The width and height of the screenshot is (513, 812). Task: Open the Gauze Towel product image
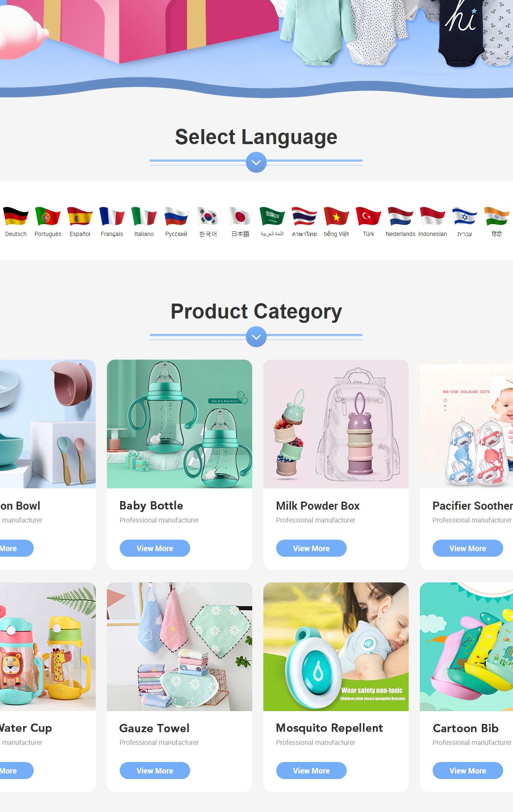(x=180, y=647)
